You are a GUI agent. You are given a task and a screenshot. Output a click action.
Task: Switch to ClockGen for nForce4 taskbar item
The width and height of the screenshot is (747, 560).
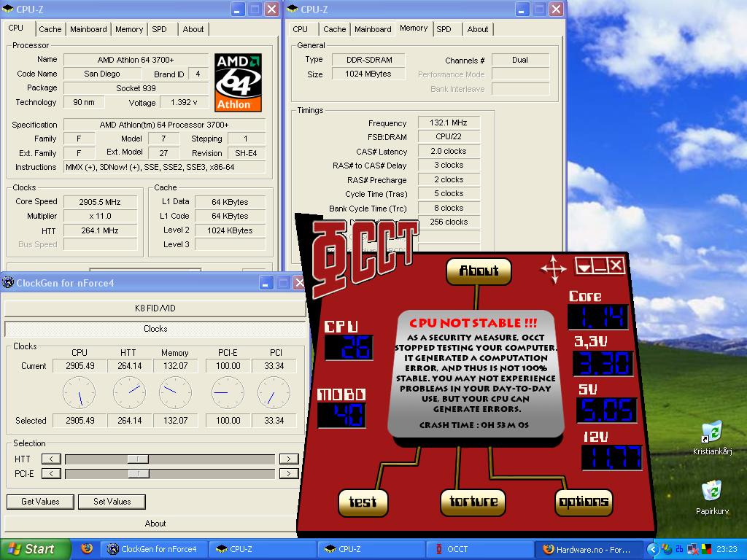155,549
